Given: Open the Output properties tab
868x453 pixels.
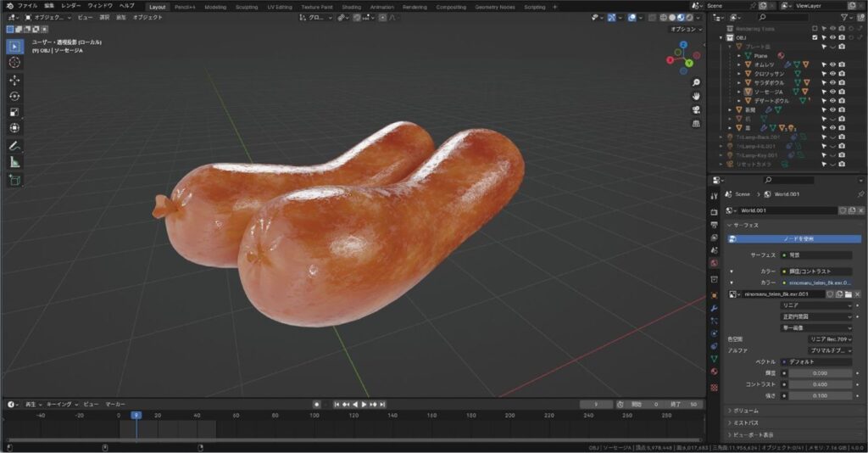Looking at the screenshot, I should tap(714, 225).
